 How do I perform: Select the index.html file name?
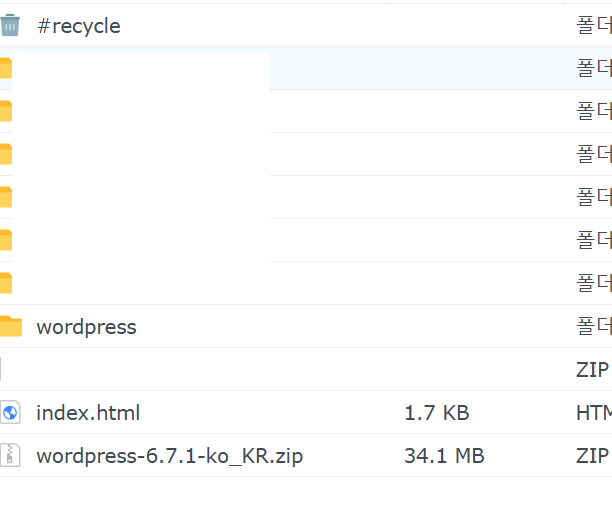[88, 413]
